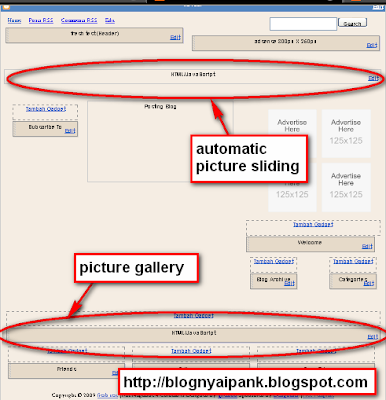
Task: Click the Edit link beside Comments RSS
Action: point(110,20)
